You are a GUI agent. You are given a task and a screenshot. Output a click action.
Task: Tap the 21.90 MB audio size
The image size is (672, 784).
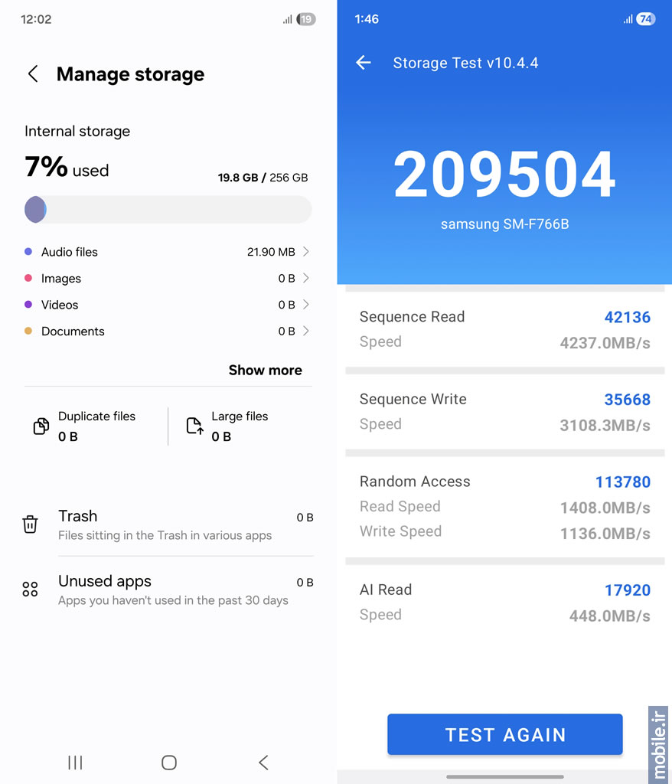[x=271, y=252]
